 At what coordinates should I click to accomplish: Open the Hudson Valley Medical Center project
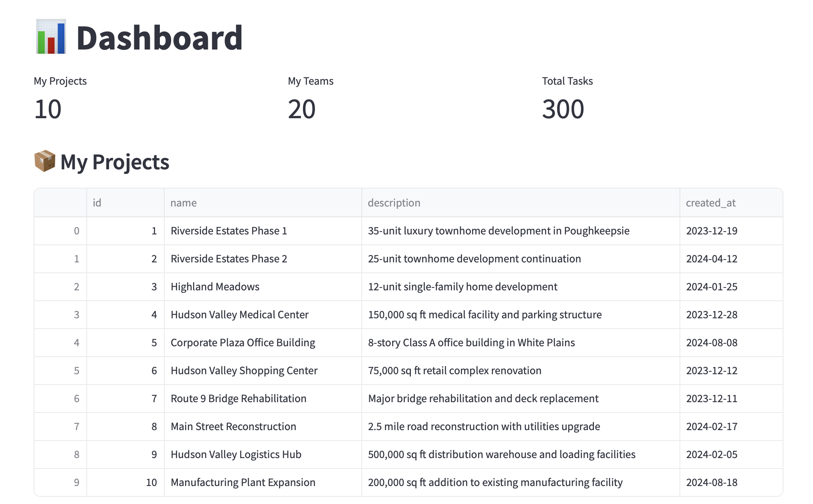(239, 315)
